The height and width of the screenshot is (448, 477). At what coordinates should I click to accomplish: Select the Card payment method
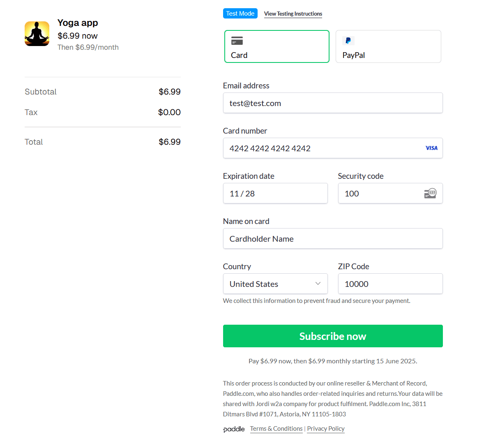click(x=277, y=46)
